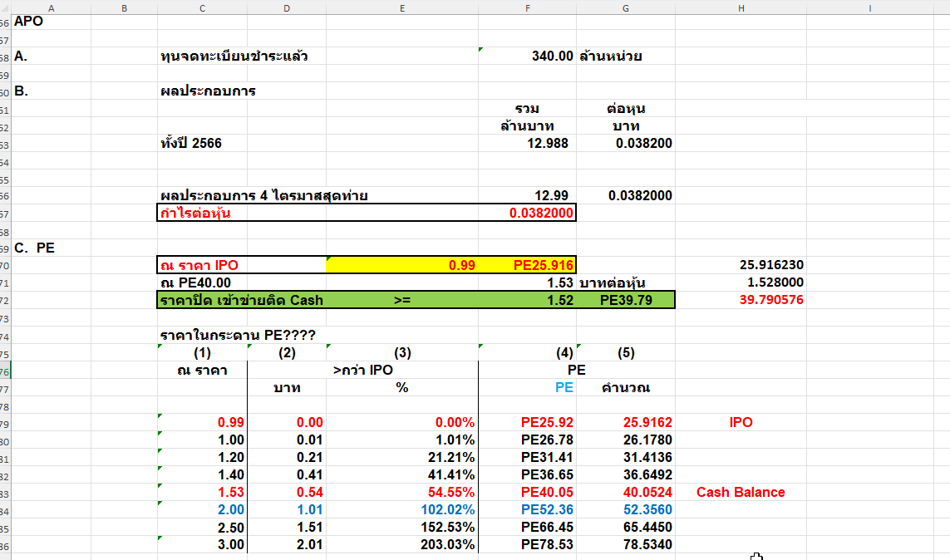
Task: Click the PE31.41 cell
Action: [x=528, y=458]
